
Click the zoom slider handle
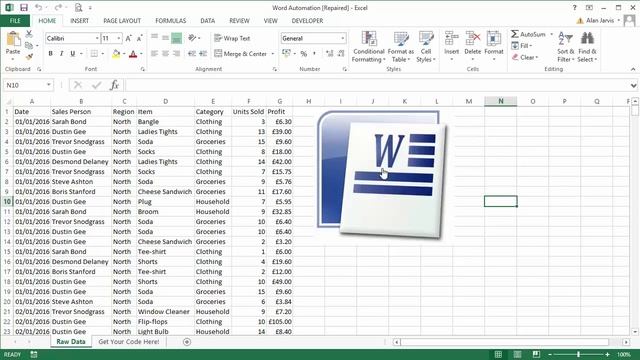(x=578, y=354)
